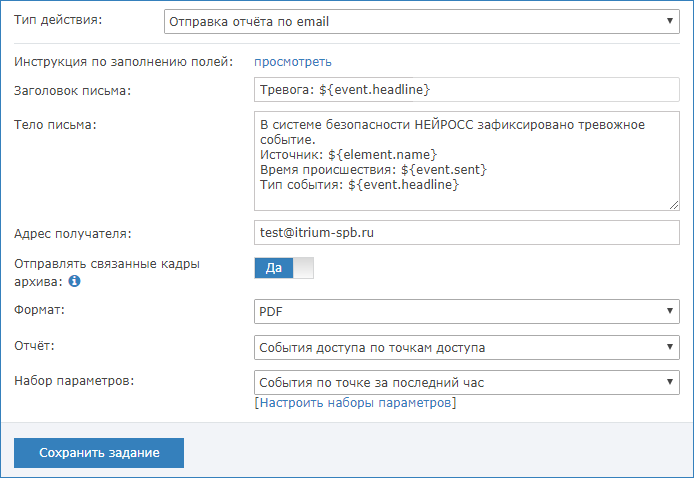The width and height of the screenshot is (694, 478).
Task: Open the "Отчёт" report dropdown
Action: [465, 347]
